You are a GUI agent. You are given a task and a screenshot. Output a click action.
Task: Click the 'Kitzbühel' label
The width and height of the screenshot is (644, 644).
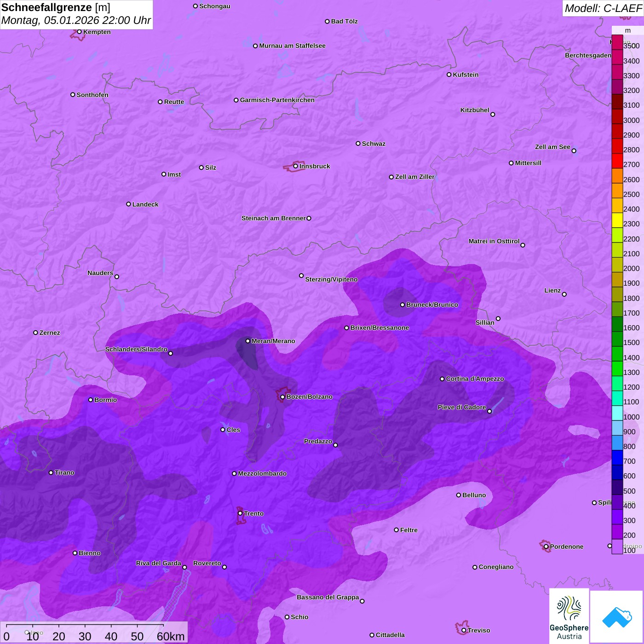tap(475, 110)
